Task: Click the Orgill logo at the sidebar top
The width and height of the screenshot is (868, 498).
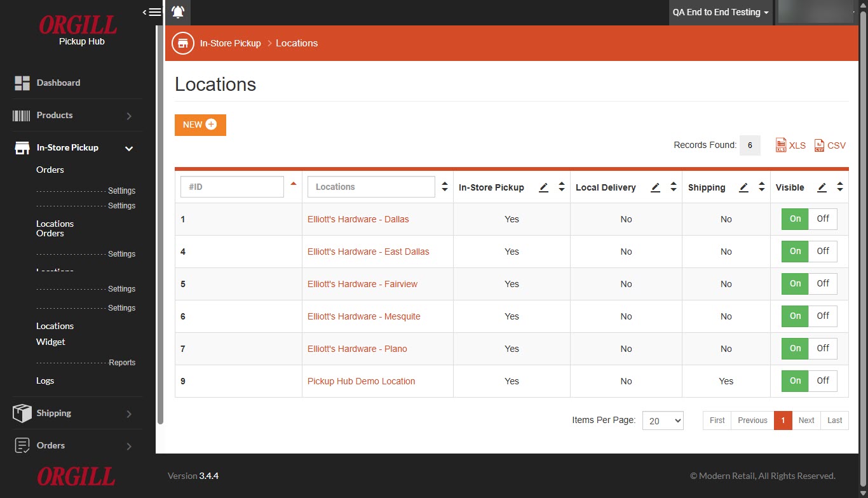Action: pos(78,25)
